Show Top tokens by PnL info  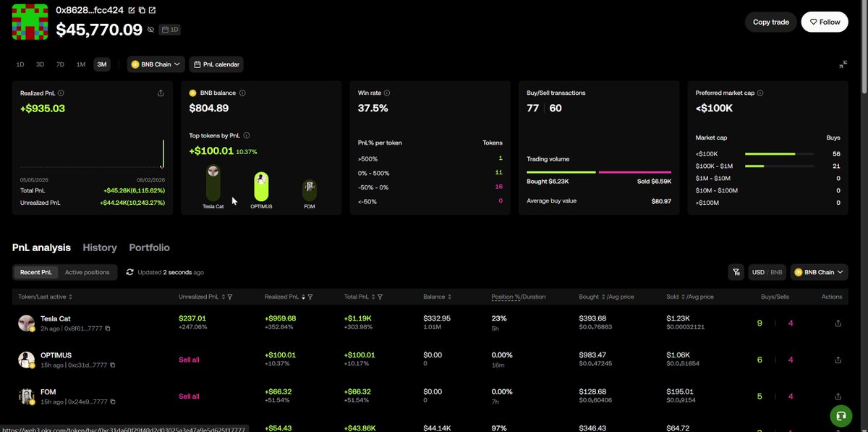pos(247,135)
